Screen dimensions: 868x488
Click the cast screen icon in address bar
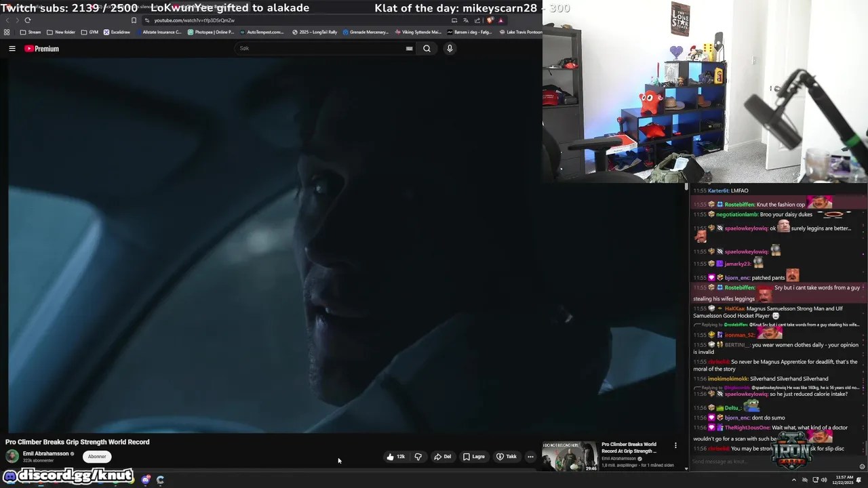pyautogui.click(x=454, y=20)
